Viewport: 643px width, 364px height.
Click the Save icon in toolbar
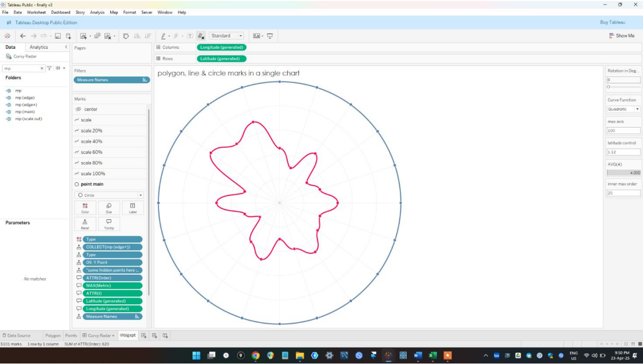(58, 36)
